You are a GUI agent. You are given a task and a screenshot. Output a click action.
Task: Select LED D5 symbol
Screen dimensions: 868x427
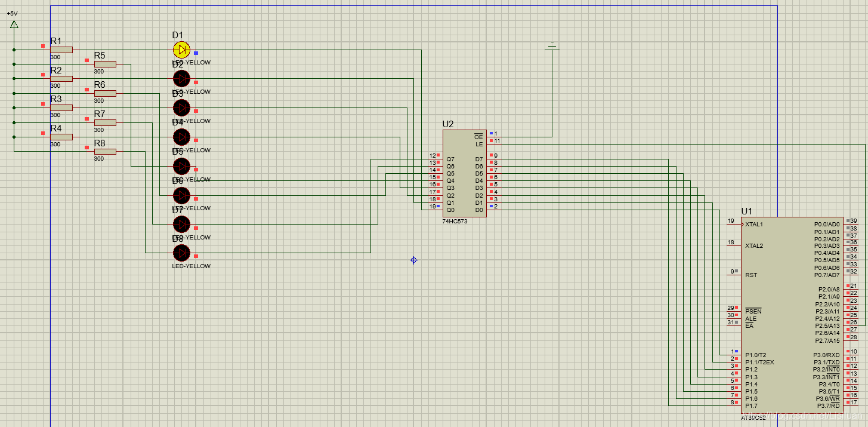pyautogui.click(x=181, y=166)
